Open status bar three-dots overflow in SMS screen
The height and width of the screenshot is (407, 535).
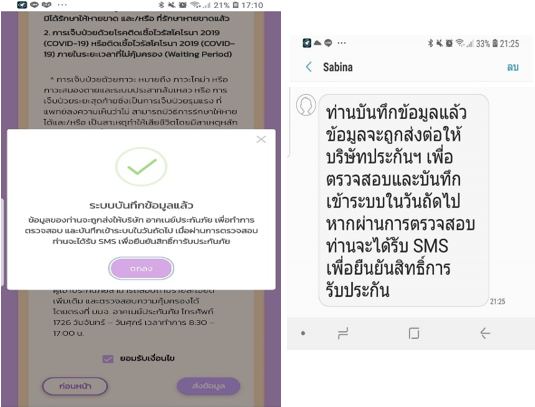tap(342, 43)
